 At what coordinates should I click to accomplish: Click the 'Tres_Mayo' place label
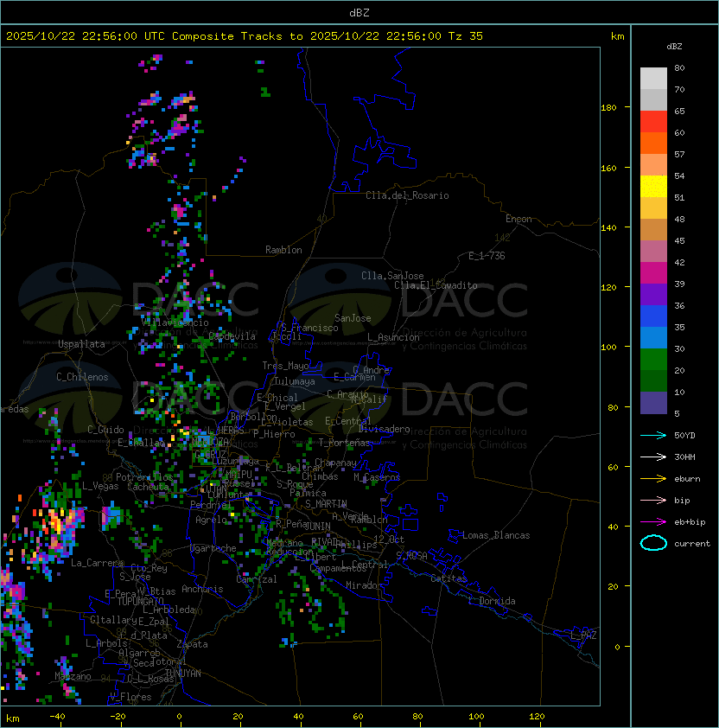[x=285, y=366]
